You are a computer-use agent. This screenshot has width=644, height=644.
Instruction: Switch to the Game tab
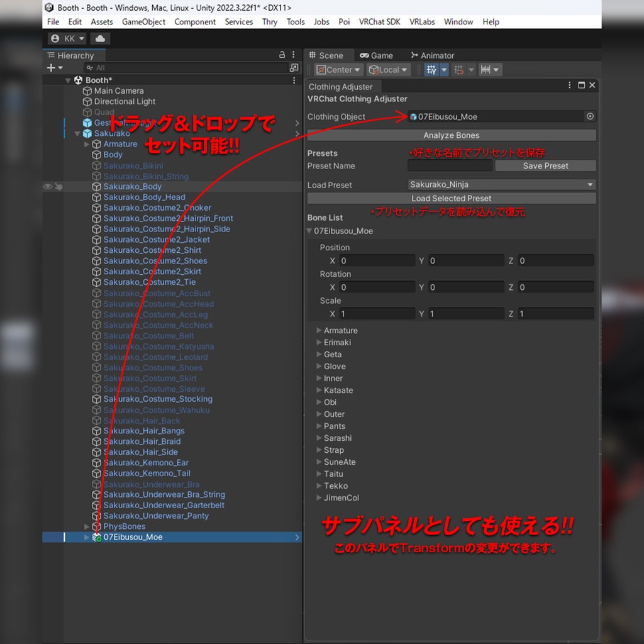coord(377,55)
